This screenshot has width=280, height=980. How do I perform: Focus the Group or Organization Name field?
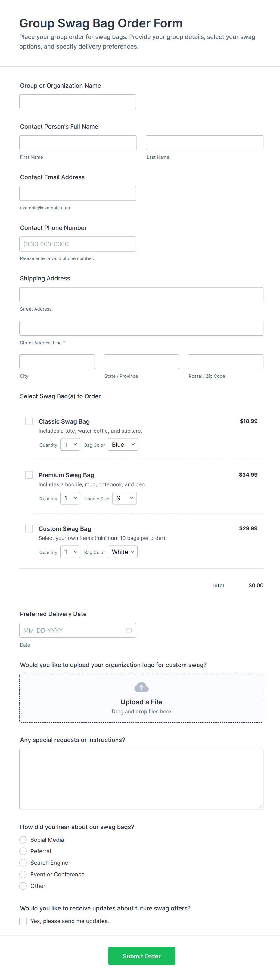78,102
